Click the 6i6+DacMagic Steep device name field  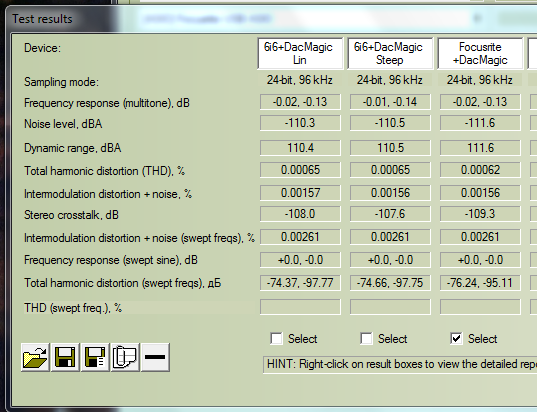[390, 53]
